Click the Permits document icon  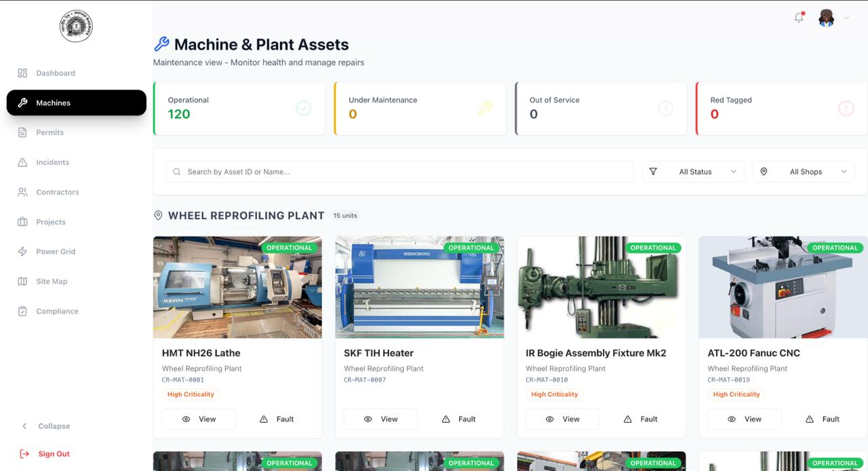(22, 132)
